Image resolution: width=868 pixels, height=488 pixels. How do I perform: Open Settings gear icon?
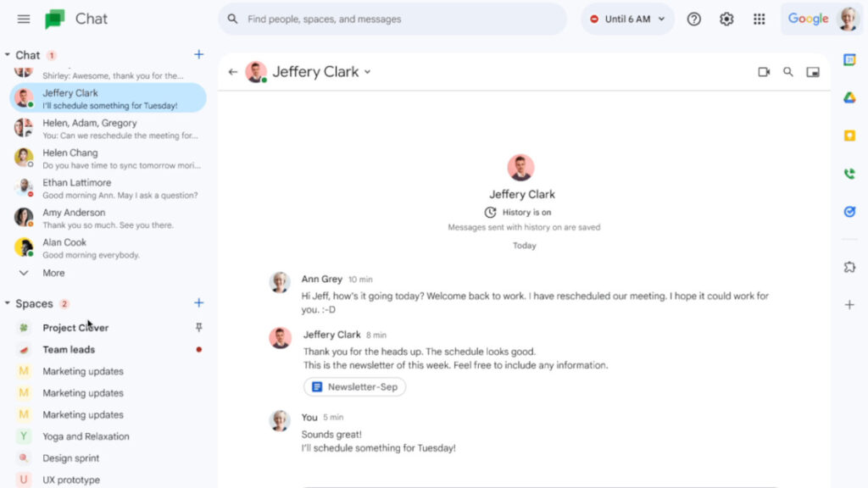click(x=726, y=19)
